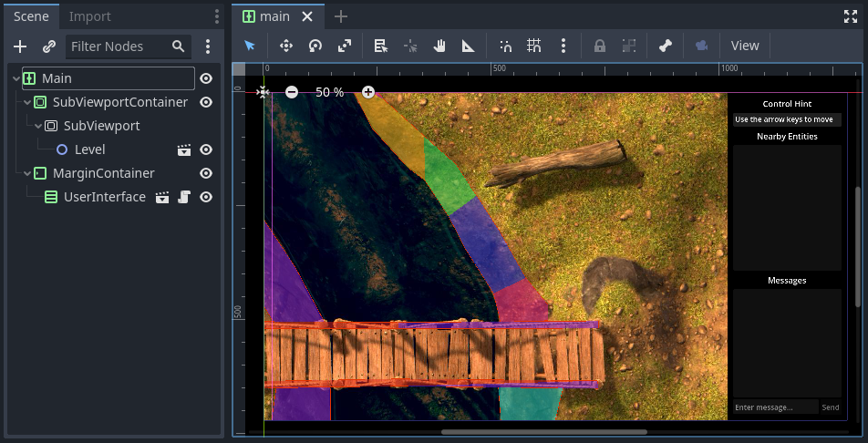868x443 pixels.
Task: Switch to the Import tab
Action: coord(90,16)
